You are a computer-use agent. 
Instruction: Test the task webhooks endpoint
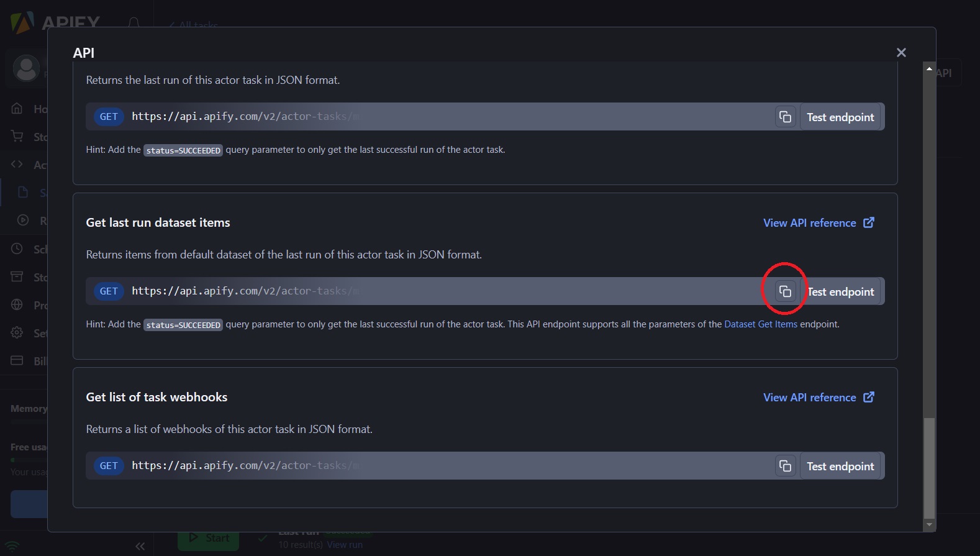(x=840, y=467)
